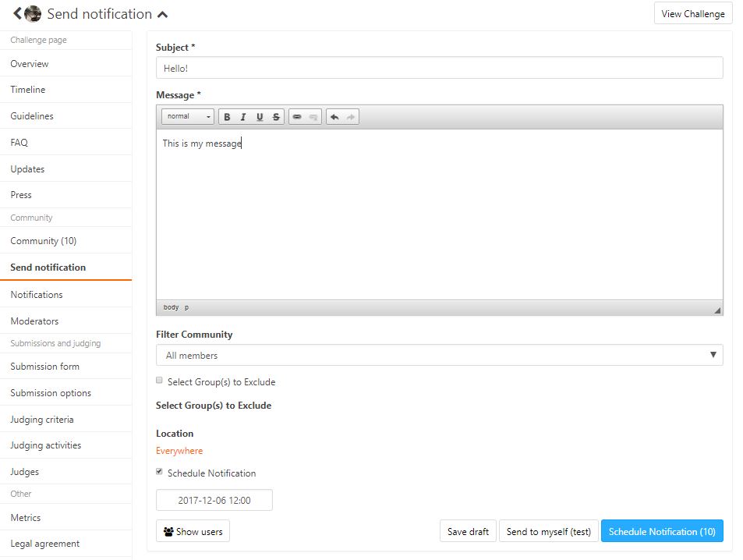Image resolution: width=743 pixels, height=560 pixels.
Task: Apply bold formatting in message editor
Action: pyautogui.click(x=227, y=117)
